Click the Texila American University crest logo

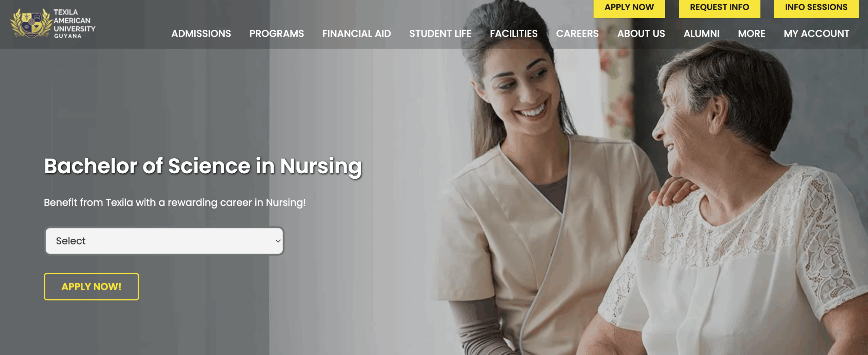pyautogui.click(x=31, y=23)
